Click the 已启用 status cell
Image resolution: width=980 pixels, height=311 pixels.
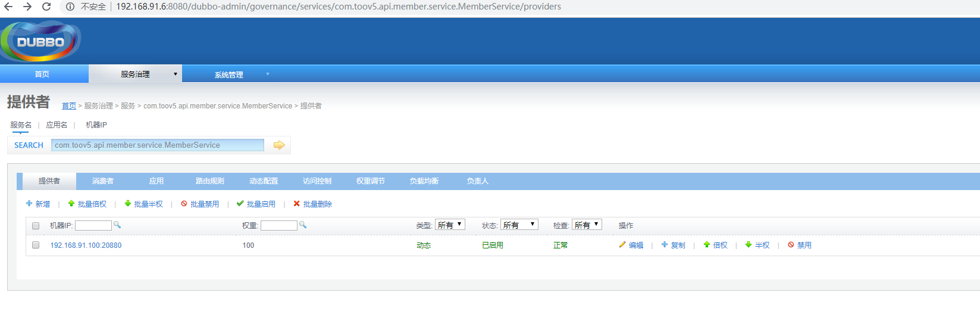coord(493,245)
